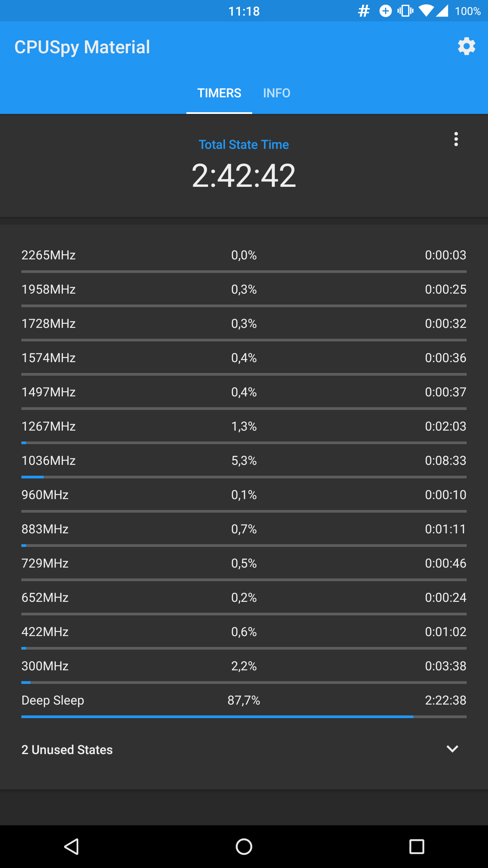
Task: Tap the CPUSpy Material app title
Action: coord(82,47)
